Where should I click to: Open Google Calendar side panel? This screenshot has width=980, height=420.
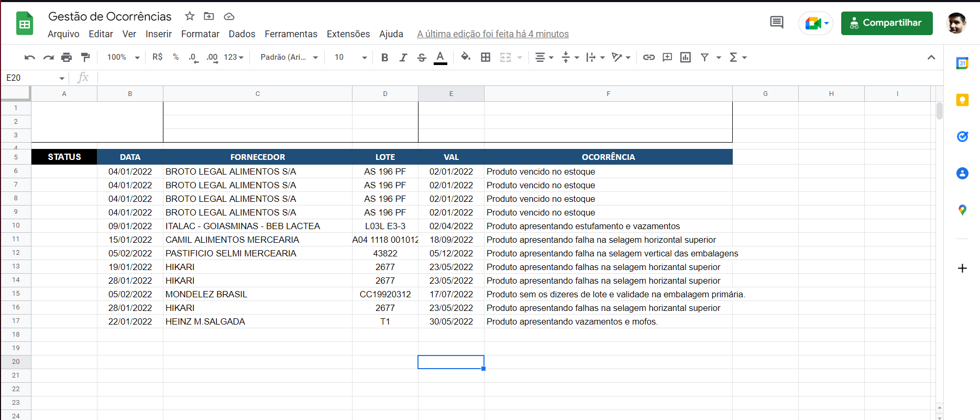coord(962,63)
